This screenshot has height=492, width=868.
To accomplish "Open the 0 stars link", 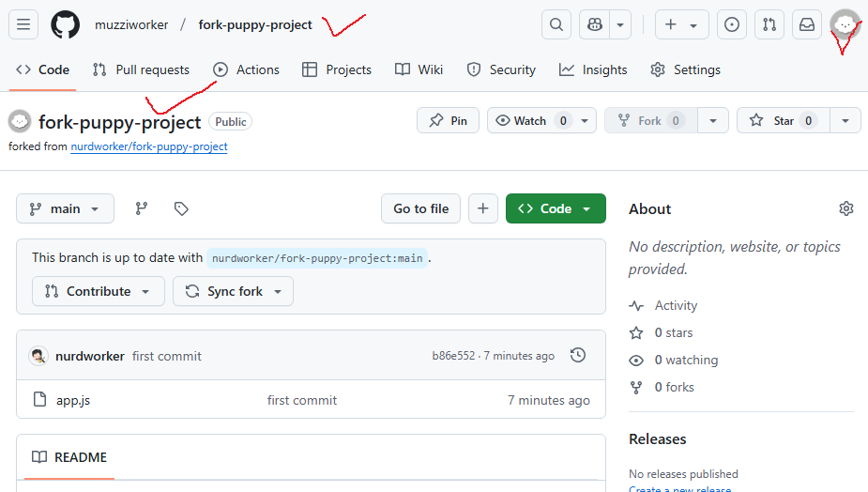I will tap(674, 332).
